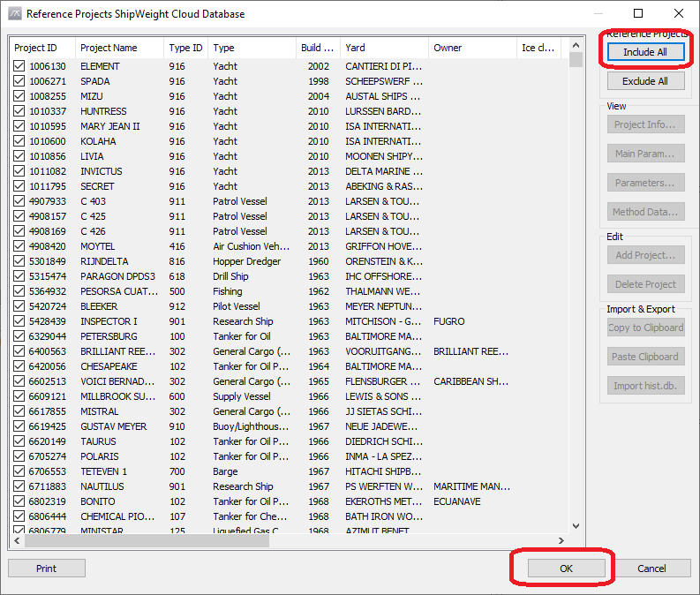Open Project Info view
The image size is (700, 595).
click(x=645, y=124)
